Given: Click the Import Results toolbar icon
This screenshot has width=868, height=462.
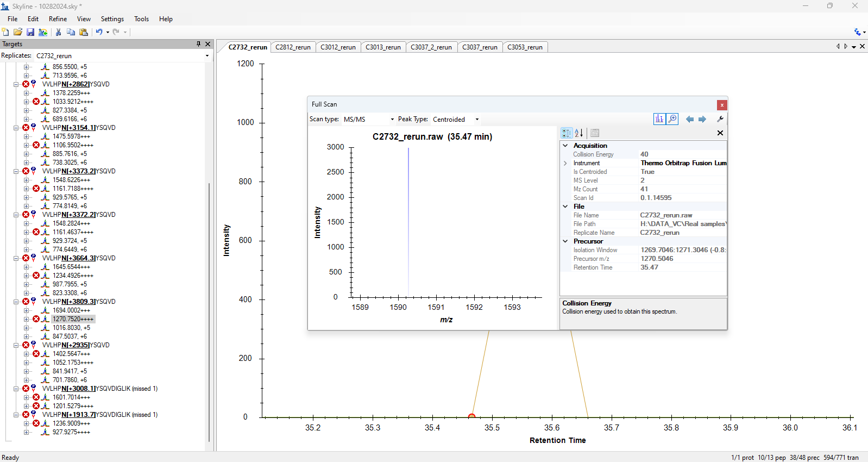Looking at the screenshot, I should (43, 32).
